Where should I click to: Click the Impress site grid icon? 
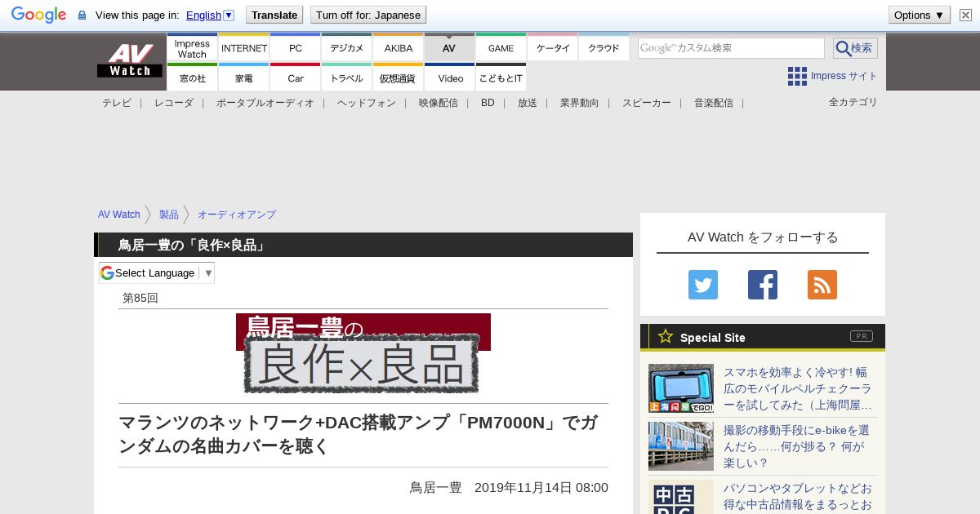pyautogui.click(x=797, y=76)
